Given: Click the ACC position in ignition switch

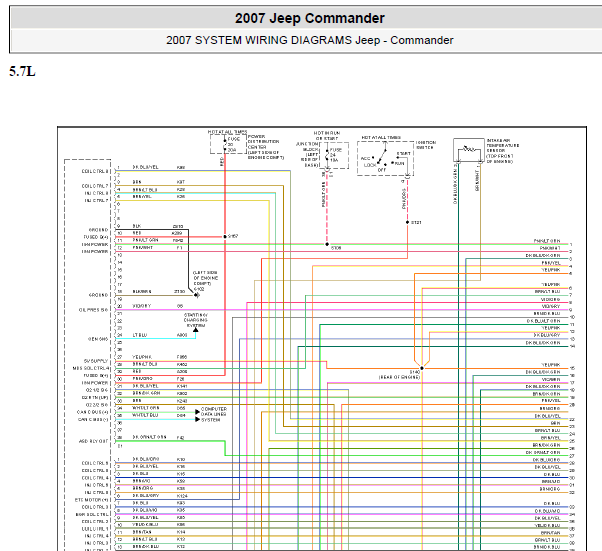Looking at the screenshot, I should [x=366, y=158].
